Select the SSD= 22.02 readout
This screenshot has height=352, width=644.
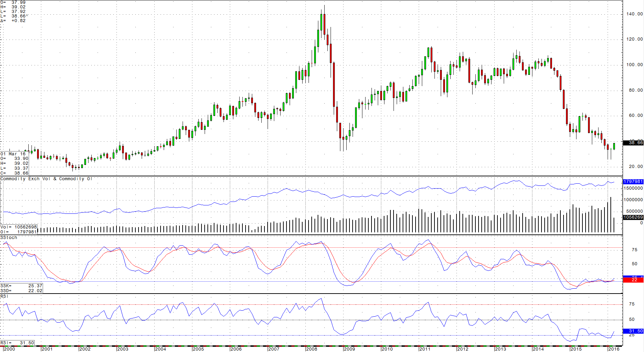point(21,291)
